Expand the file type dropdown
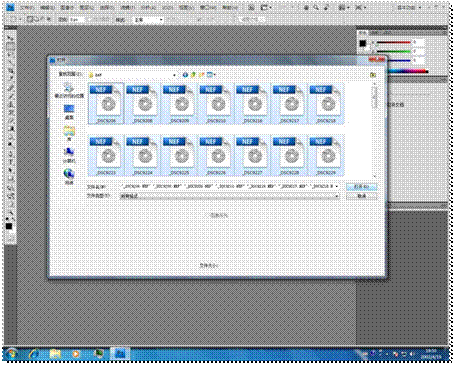This screenshot has width=457, height=367. tap(337, 196)
